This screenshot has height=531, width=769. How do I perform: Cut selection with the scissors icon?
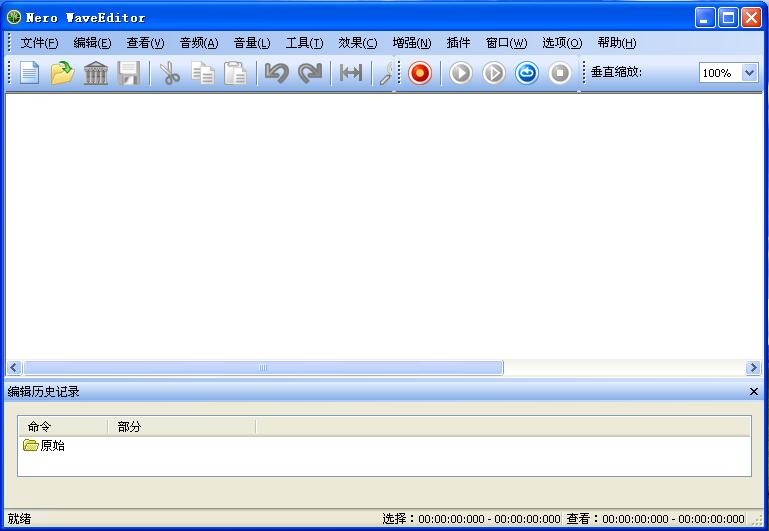tap(170, 73)
